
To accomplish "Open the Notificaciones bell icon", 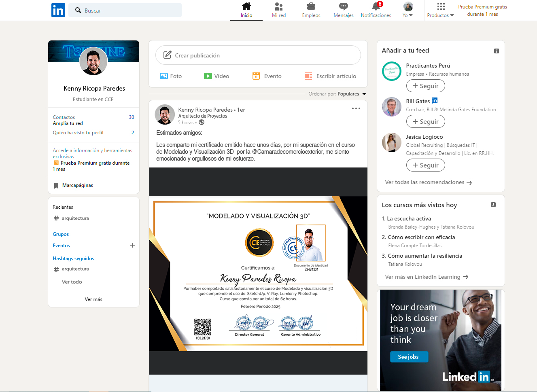I will click(x=376, y=6).
